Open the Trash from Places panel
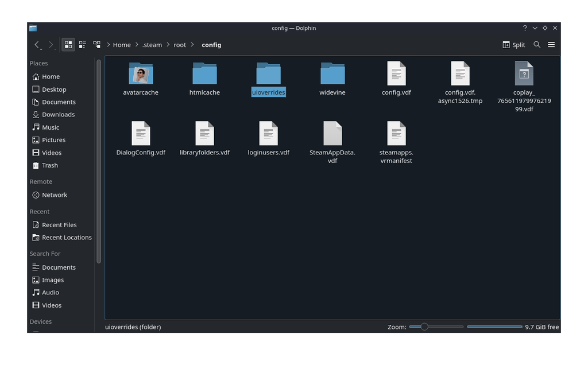The height and width of the screenshot is (365, 588). (x=49, y=165)
